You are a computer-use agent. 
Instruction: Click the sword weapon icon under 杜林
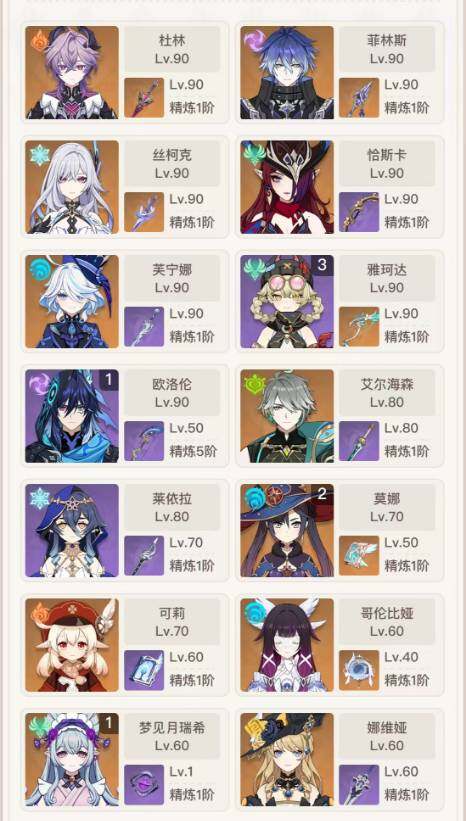click(x=144, y=98)
